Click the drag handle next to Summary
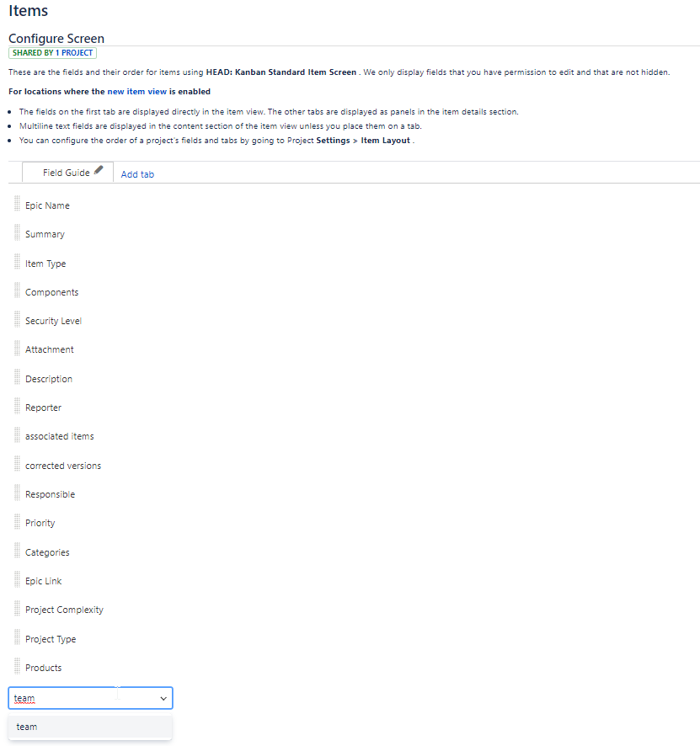The image size is (700, 746). [16, 233]
